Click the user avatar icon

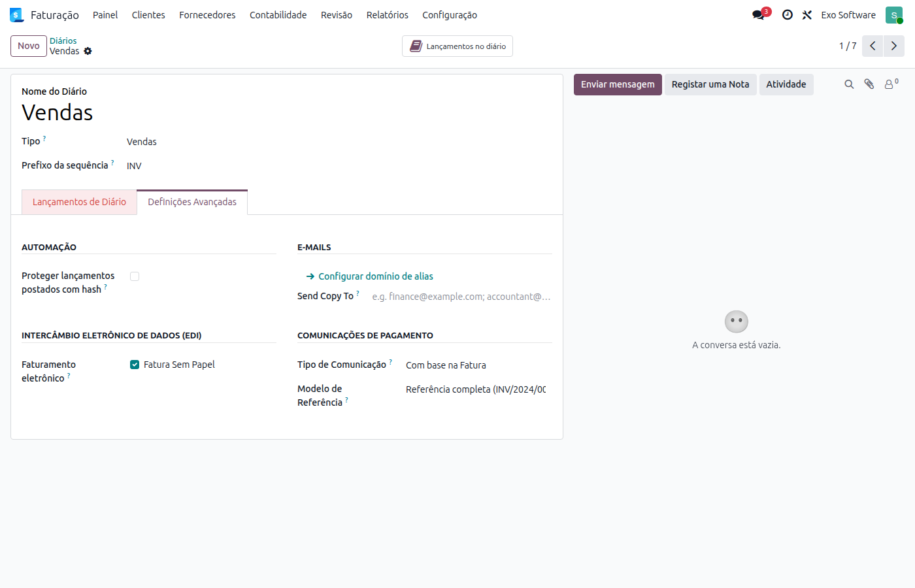coord(894,15)
